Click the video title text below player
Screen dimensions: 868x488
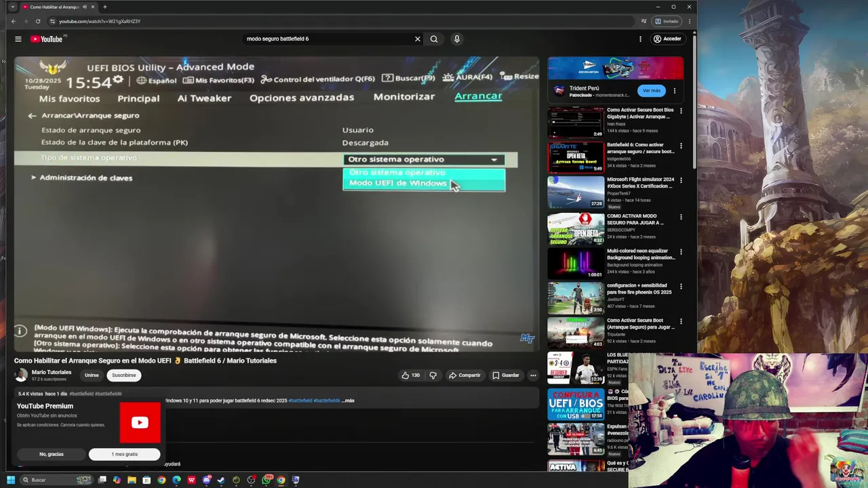point(145,361)
